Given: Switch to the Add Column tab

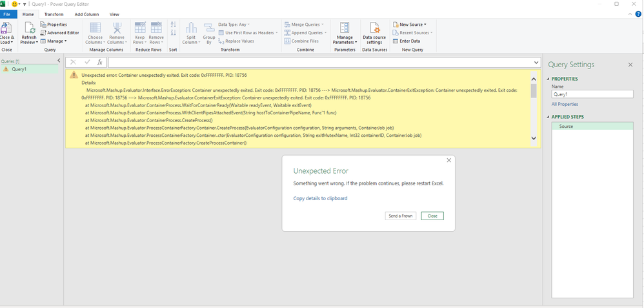Looking at the screenshot, I should click(86, 14).
